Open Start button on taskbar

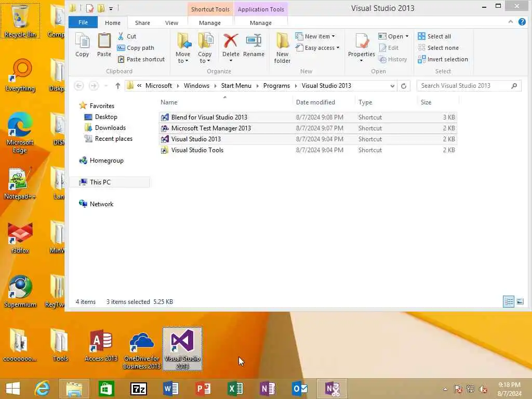tap(13, 389)
